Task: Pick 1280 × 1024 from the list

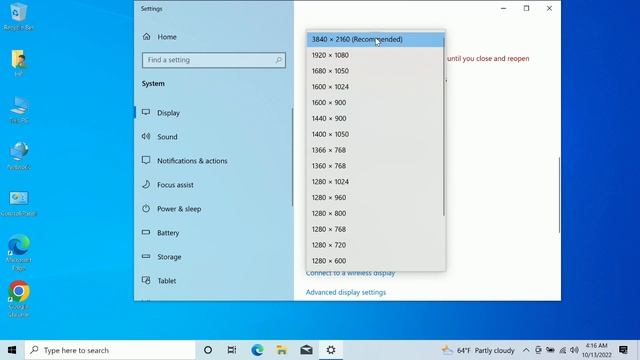Action: pyautogui.click(x=376, y=182)
